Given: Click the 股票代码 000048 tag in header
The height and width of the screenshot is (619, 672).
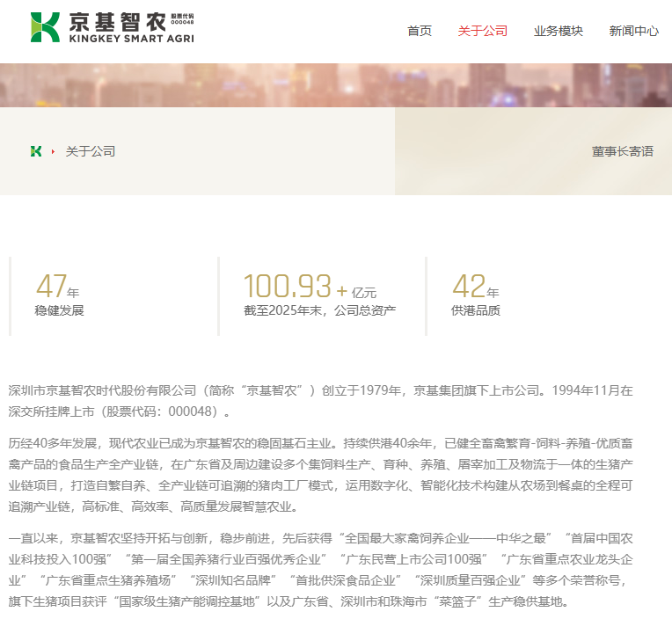Looking at the screenshot, I should point(182,18).
